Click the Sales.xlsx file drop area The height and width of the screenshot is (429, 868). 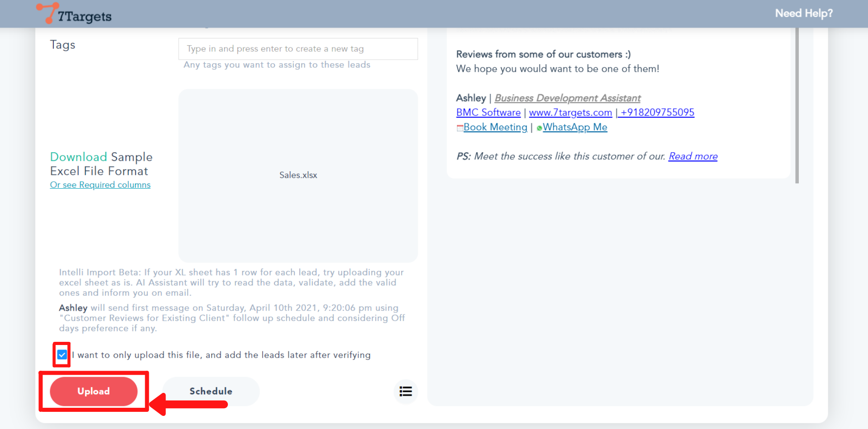point(298,175)
